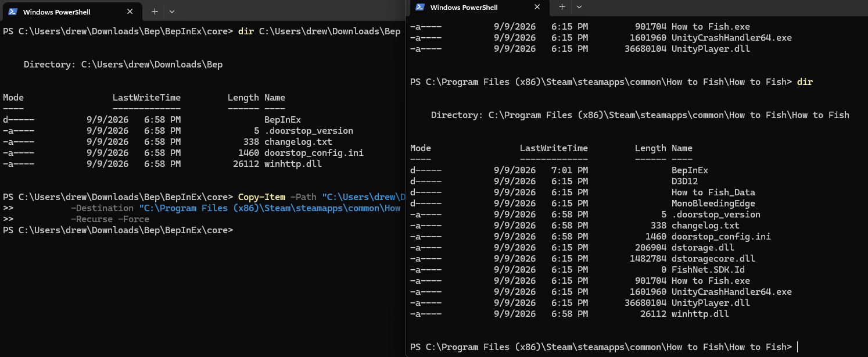Click the Mode column header in the left window

(x=13, y=98)
